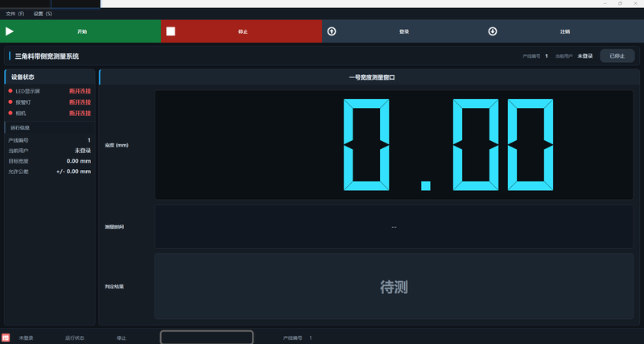Click the up-arrow circle icon next to 登录

[x=332, y=31]
